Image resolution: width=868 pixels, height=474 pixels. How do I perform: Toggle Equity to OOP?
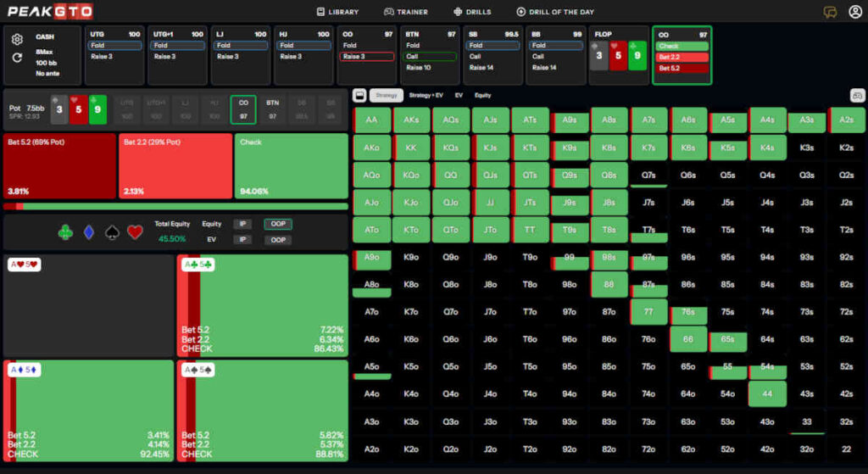(x=278, y=224)
